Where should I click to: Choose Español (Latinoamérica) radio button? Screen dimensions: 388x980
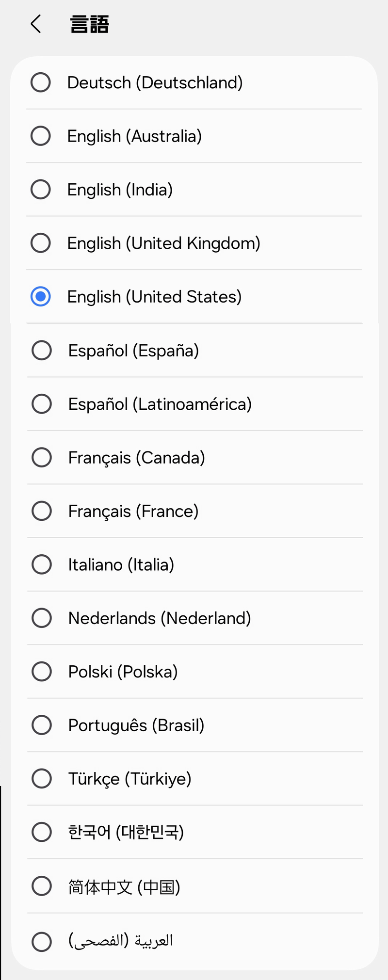42,403
